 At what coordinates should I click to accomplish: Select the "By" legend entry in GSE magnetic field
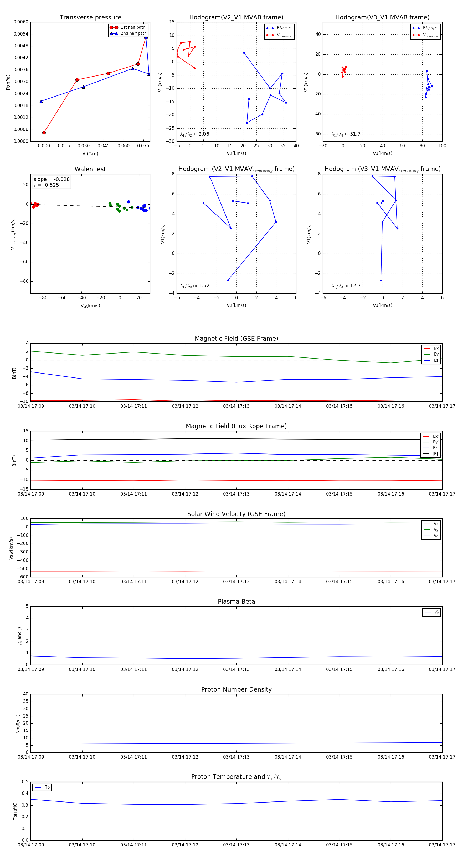[x=431, y=354]
